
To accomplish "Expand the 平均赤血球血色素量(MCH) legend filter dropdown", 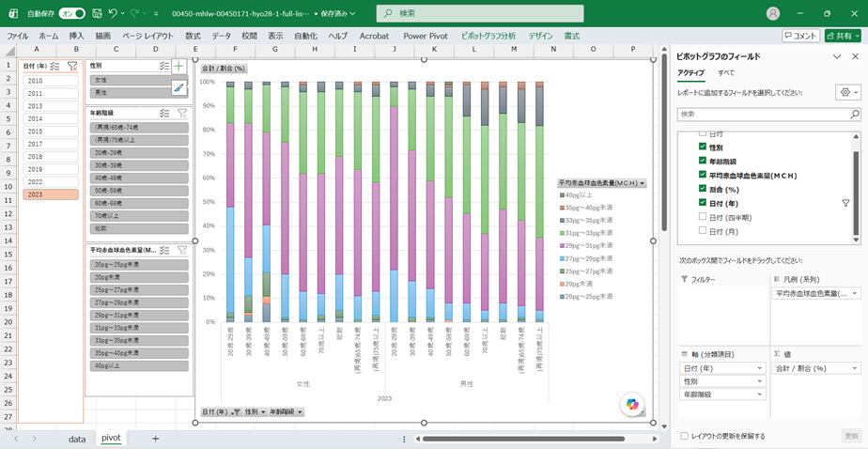I will pos(643,183).
